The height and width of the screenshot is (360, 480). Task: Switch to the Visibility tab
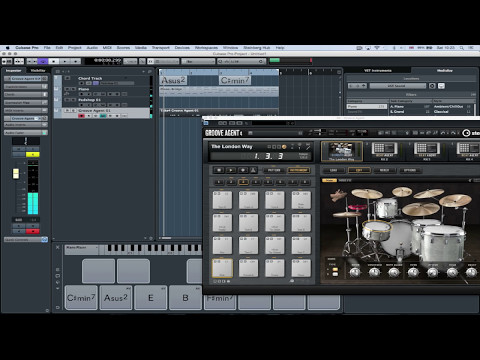pyautogui.click(x=38, y=71)
